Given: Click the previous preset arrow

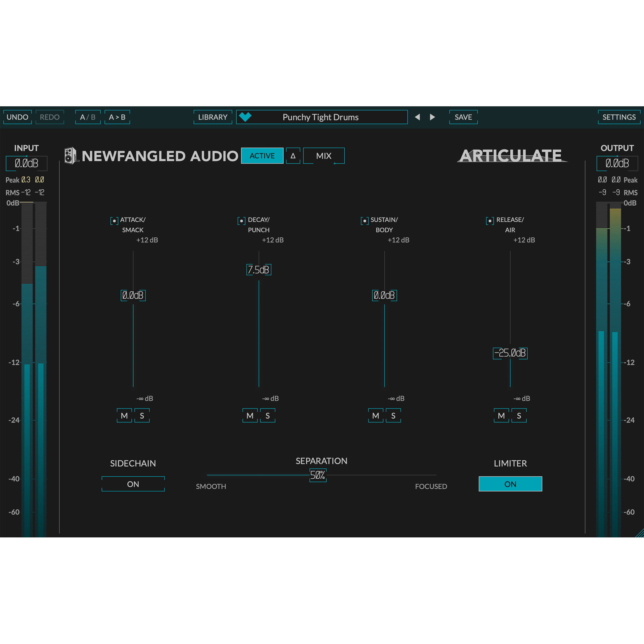Looking at the screenshot, I should click(418, 117).
